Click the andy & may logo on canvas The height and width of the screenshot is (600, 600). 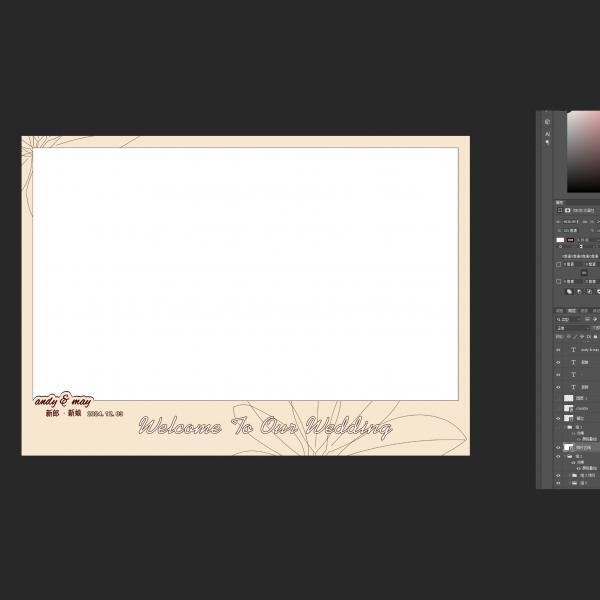63,401
